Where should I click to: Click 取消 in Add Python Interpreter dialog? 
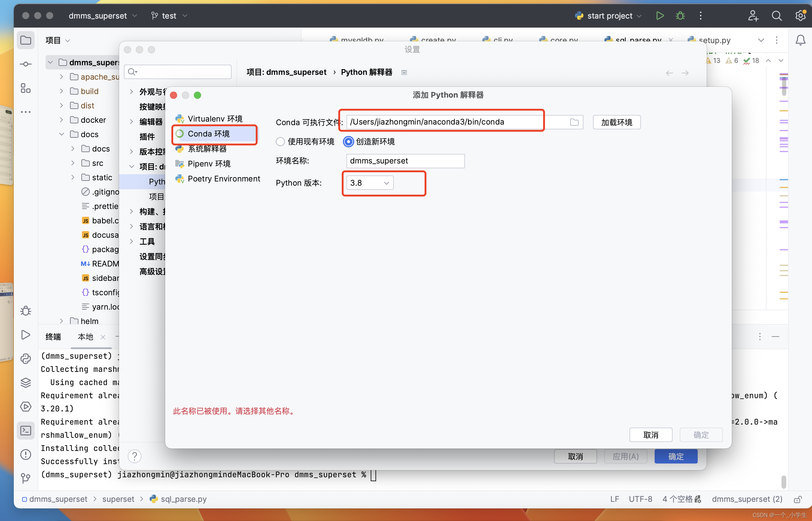pyautogui.click(x=650, y=435)
